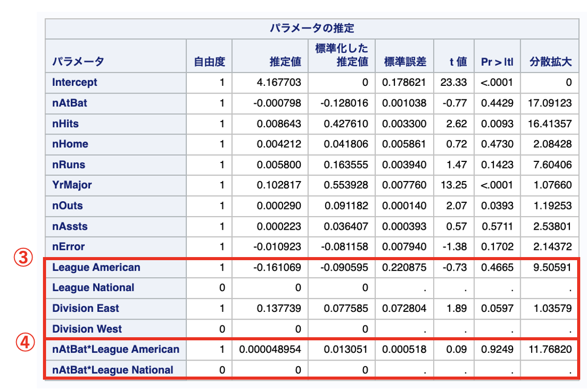Image resolution: width=588 pixels, height=390 pixels.
Task: Select the パラメータ column header
Action: point(78,62)
